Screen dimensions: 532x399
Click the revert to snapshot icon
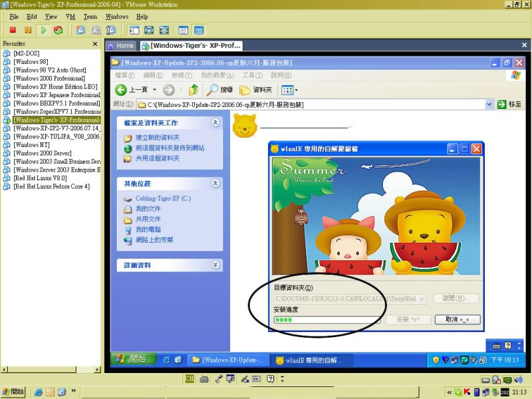pos(96,30)
